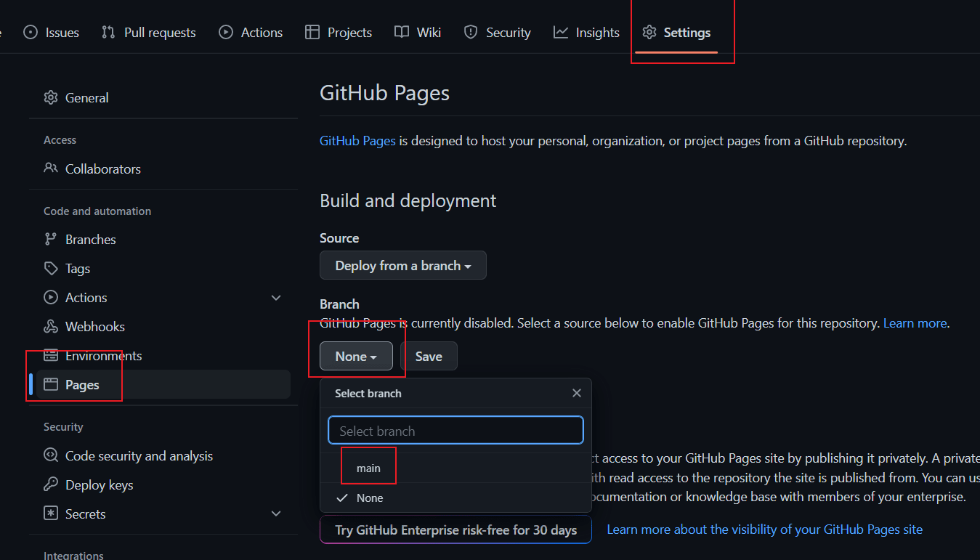Open the Insights tab
Image resolution: width=980 pixels, height=560 pixels.
tap(586, 32)
